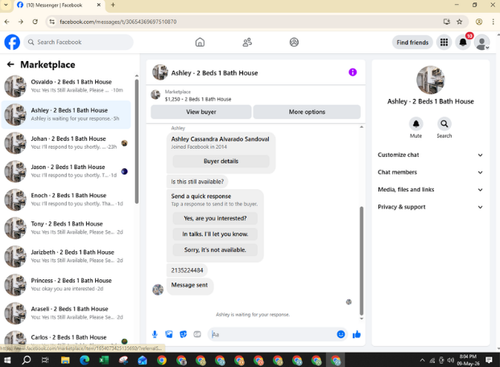Open Johan - 2 Beds 1 Bath House chat
The width and height of the screenshot is (500, 367).
66,143
